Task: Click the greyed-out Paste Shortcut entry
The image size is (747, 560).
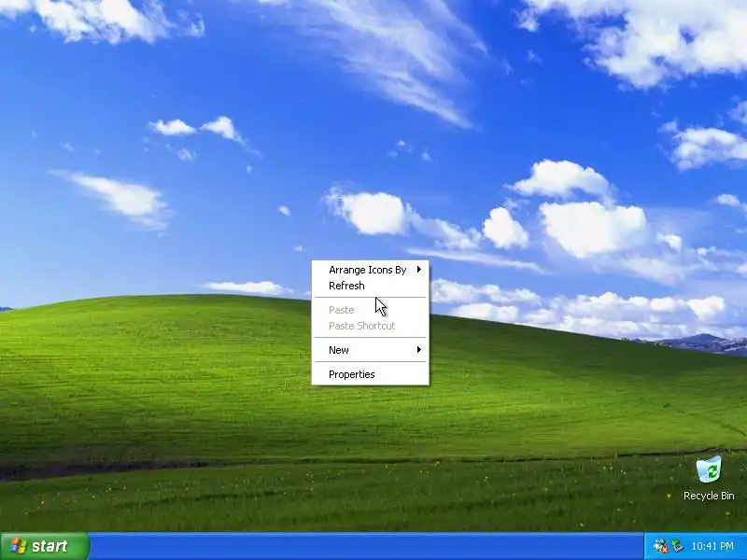Action: 370,326
